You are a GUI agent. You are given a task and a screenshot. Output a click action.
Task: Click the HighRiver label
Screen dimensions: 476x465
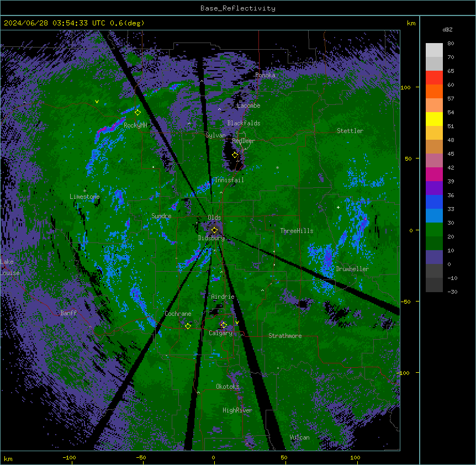point(237,410)
